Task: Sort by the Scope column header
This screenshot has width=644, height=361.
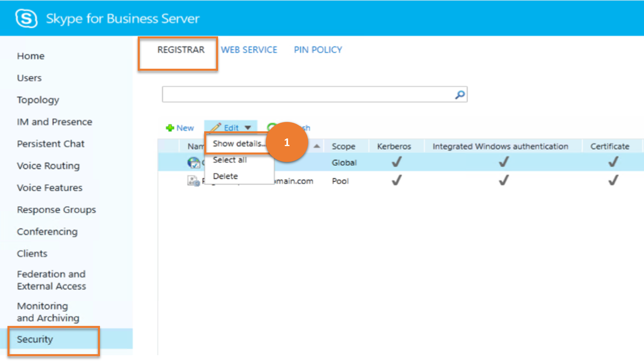Action: (343, 146)
